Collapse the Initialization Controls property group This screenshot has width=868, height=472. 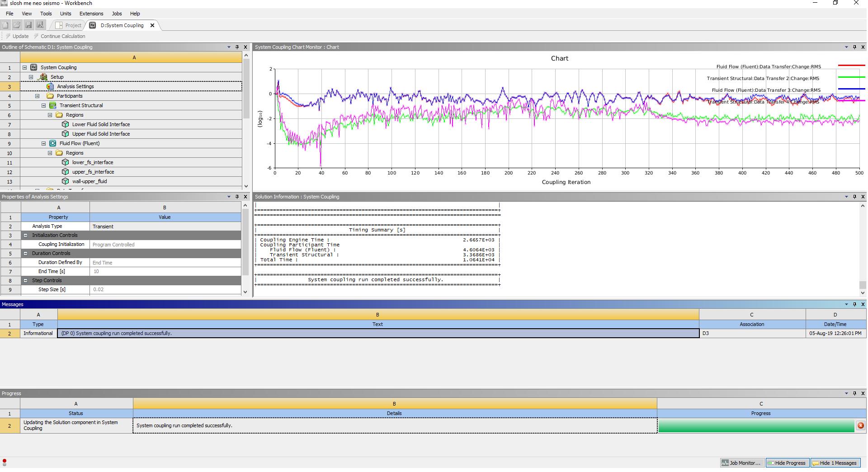click(x=26, y=235)
